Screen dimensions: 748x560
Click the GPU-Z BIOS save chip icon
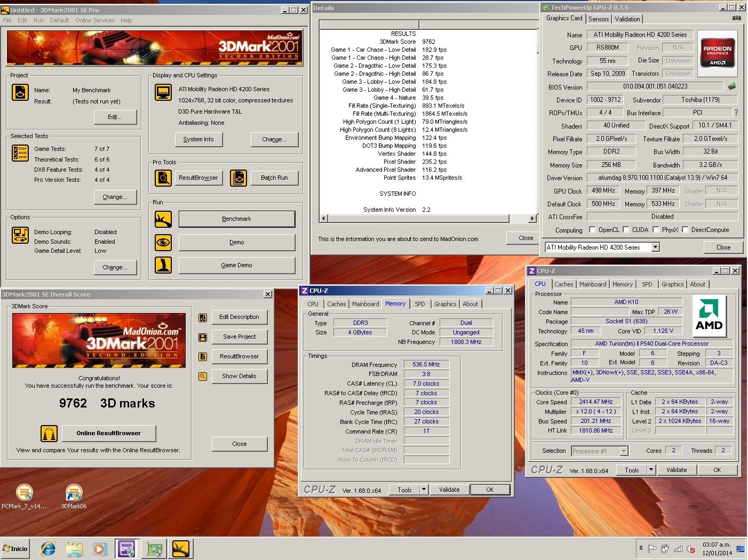(x=732, y=86)
